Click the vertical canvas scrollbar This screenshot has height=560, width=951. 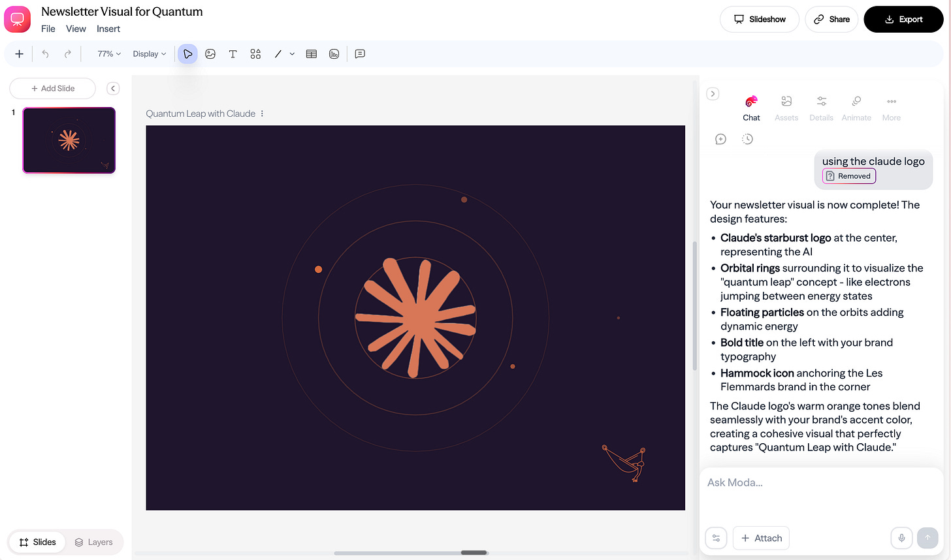point(694,307)
